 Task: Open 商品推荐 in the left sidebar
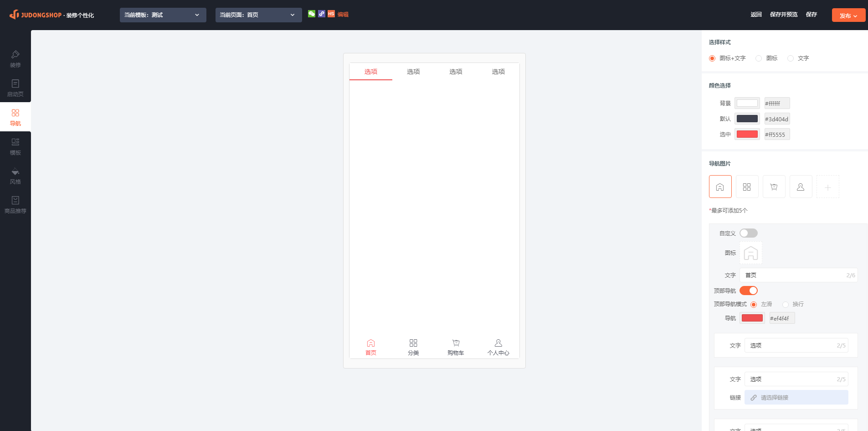tap(15, 205)
